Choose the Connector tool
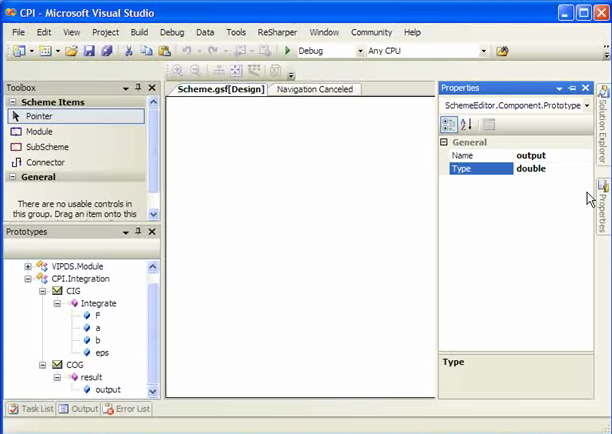The width and height of the screenshot is (612, 434). [45, 162]
